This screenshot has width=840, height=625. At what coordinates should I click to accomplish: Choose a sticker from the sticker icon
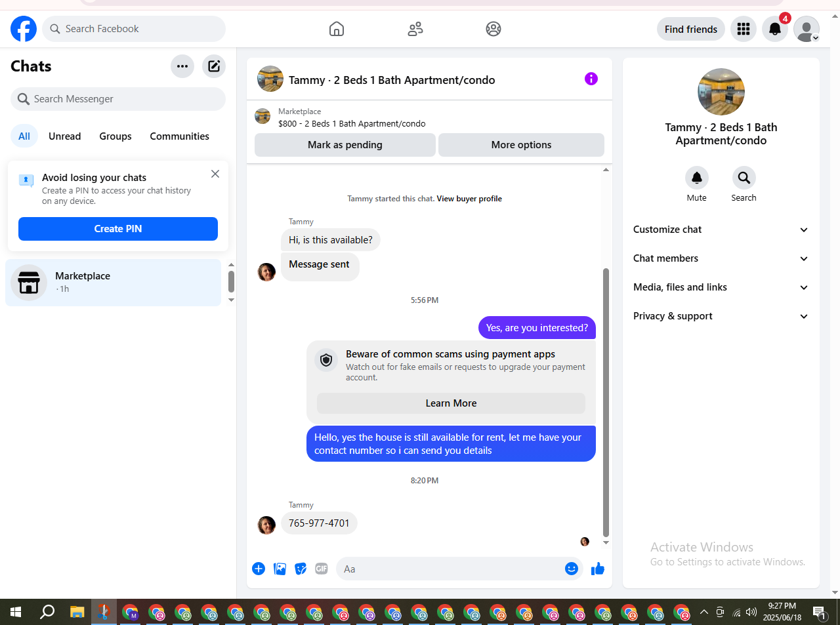tap(301, 569)
